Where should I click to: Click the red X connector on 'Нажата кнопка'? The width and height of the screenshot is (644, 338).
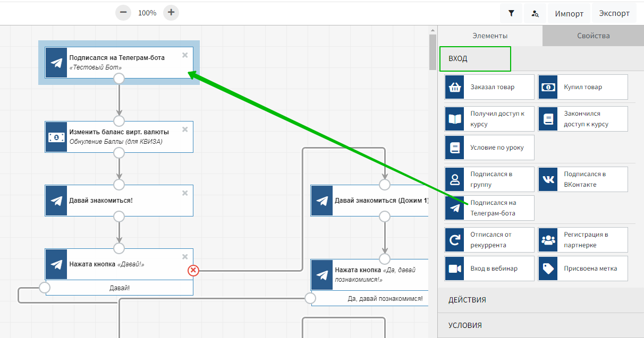click(x=193, y=271)
